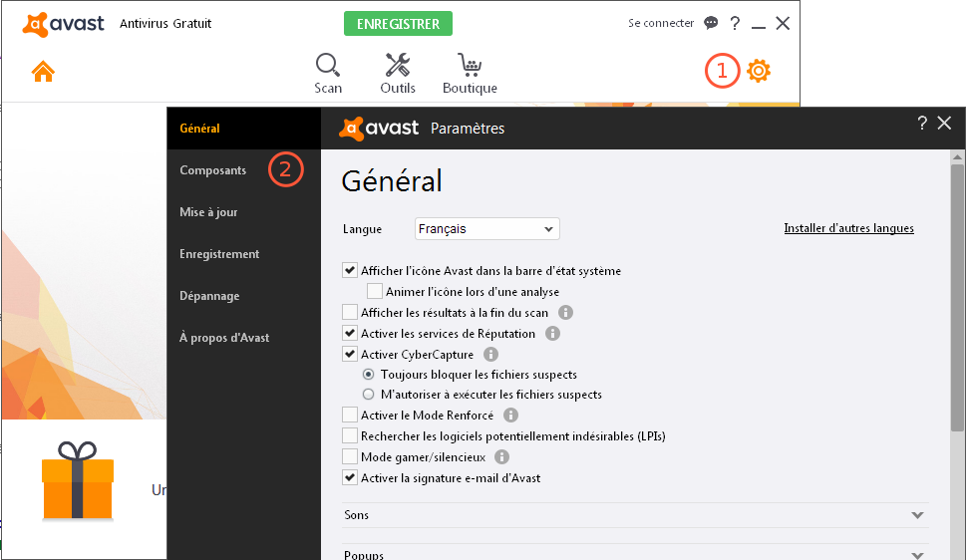Click the green ENREGISTRER button
968x560 pixels.
point(398,24)
